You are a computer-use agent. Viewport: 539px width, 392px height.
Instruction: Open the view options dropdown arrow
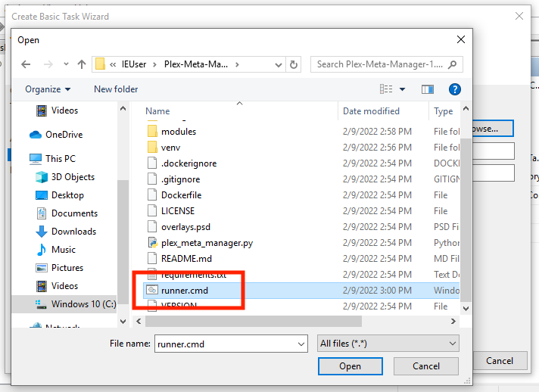coord(402,89)
